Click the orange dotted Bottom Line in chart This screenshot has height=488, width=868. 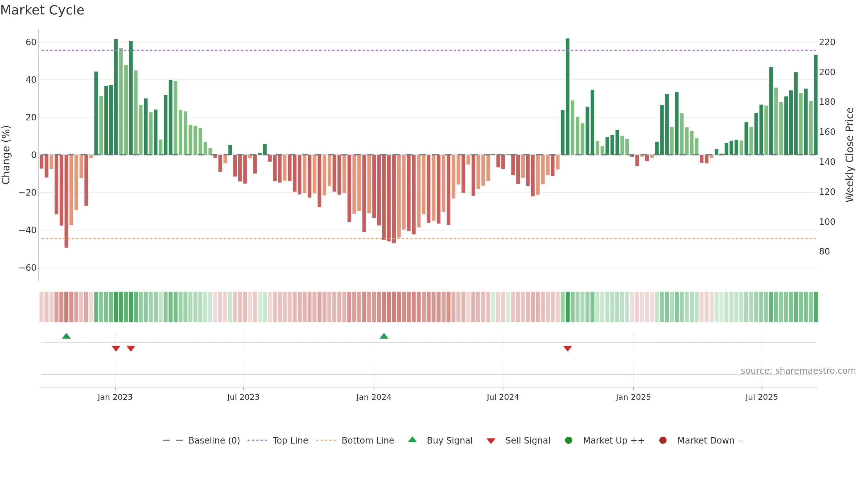pyautogui.click(x=429, y=239)
